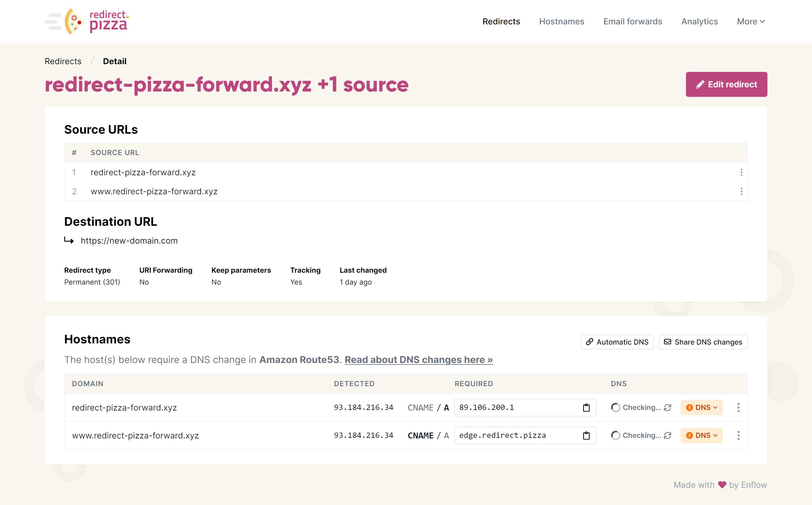812x505 pixels.
Task: Refresh DNS check for redirect-pizza-forward.xyz
Action: click(668, 408)
